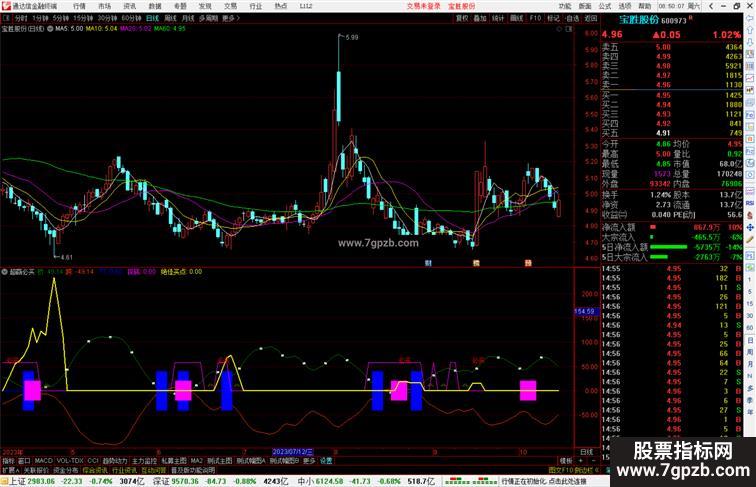Click the 自选 watchlist button
The width and height of the screenshot is (756, 487).
(572, 18)
